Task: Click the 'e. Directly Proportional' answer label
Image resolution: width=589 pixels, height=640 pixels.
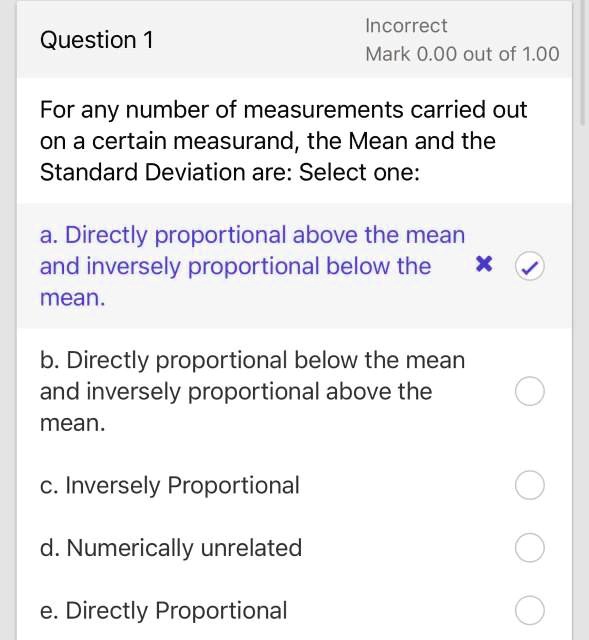Action: coord(164,611)
